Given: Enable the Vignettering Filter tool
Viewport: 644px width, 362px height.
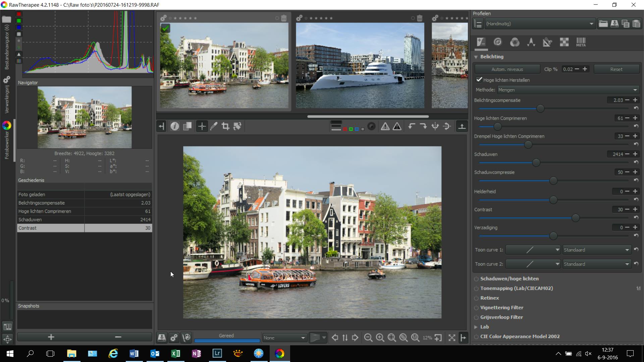Looking at the screenshot, I should pyautogui.click(x=476, y=308).
